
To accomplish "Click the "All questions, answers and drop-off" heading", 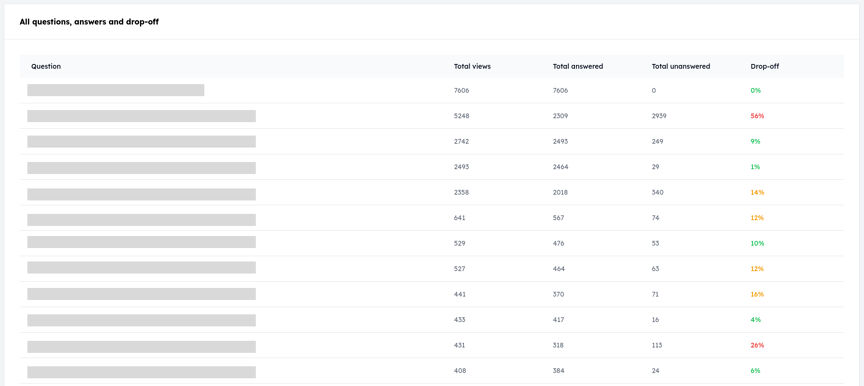I will [89, 23].
